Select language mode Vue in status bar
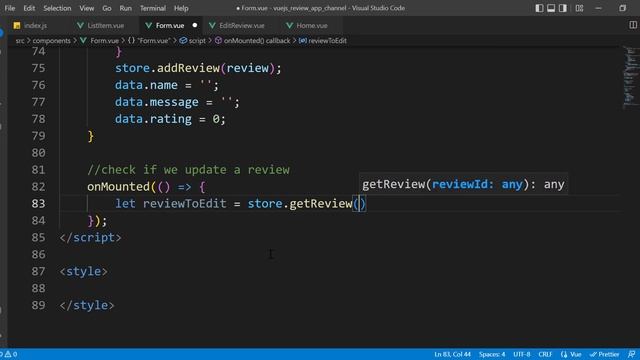Image resolution: width=640 pixels, height=360 pixels. (x=571, y=354)
